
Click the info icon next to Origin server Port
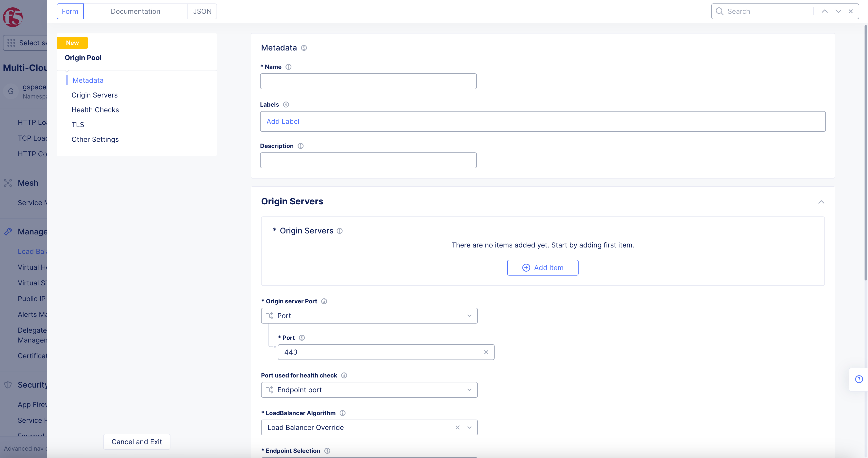[x=324, y=301]
